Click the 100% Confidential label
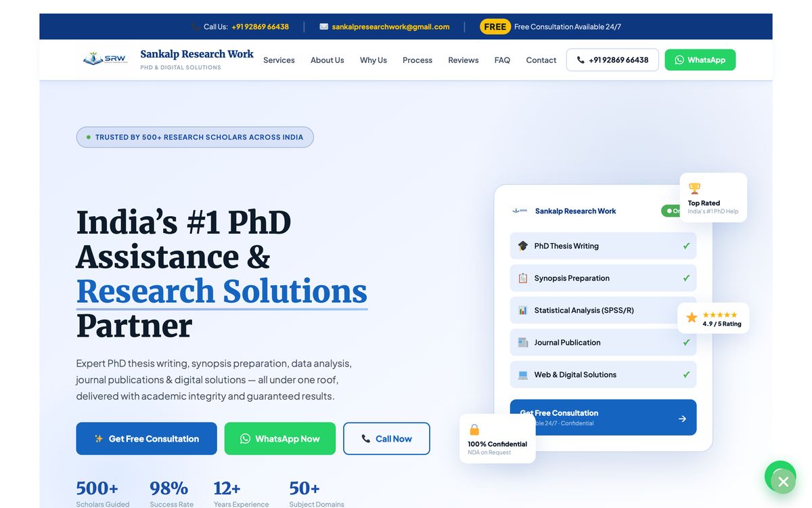 pos(497,444)
